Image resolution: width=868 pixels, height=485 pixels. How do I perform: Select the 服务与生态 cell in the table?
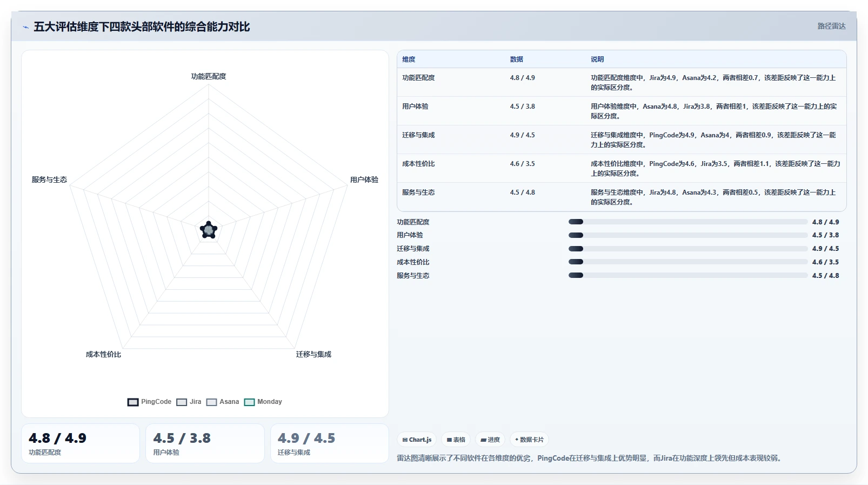(418, 192)
